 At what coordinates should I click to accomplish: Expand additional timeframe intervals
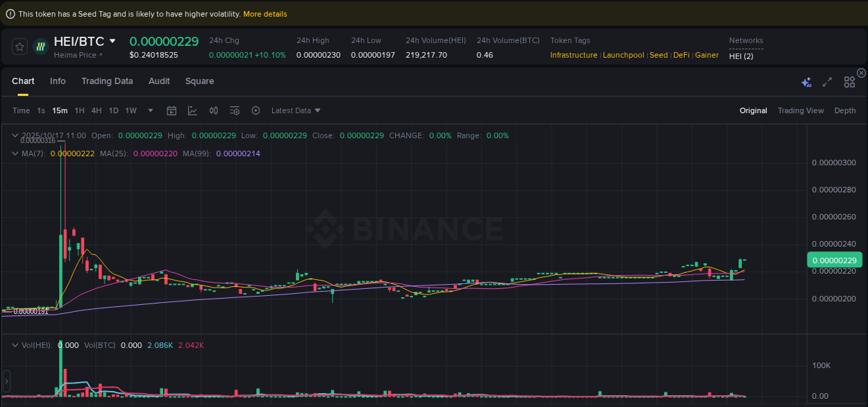pyautogui.click(x=150, y=110)
